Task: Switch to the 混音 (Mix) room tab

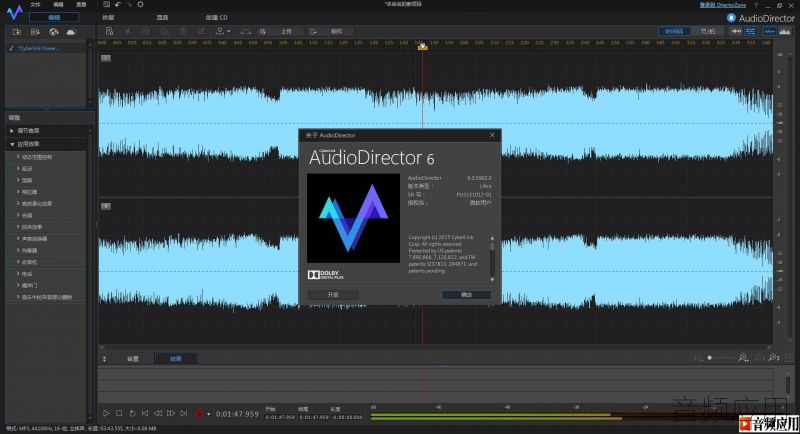Action: pyautogui.click(x=162, y=17)
